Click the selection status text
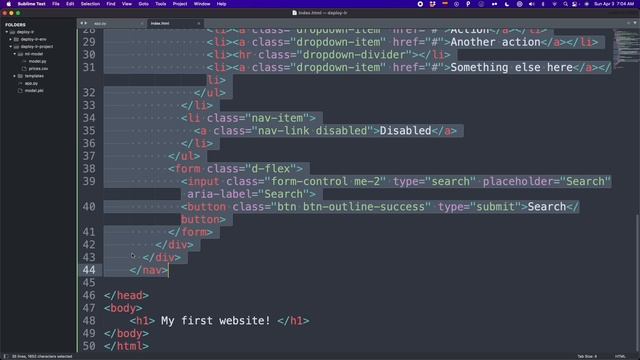This screenshot has height=360, width=640. (x=42, y=356)
